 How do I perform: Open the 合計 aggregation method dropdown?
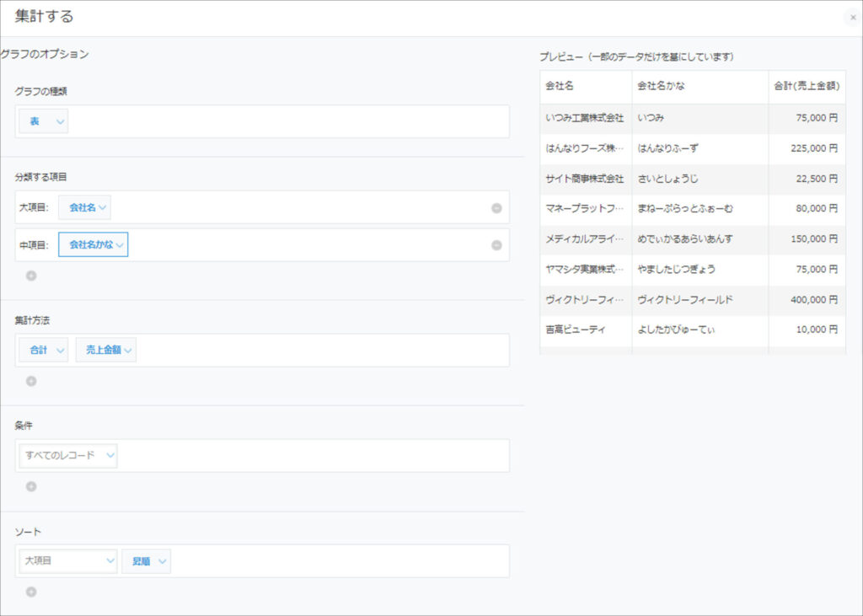click(44, 350)
